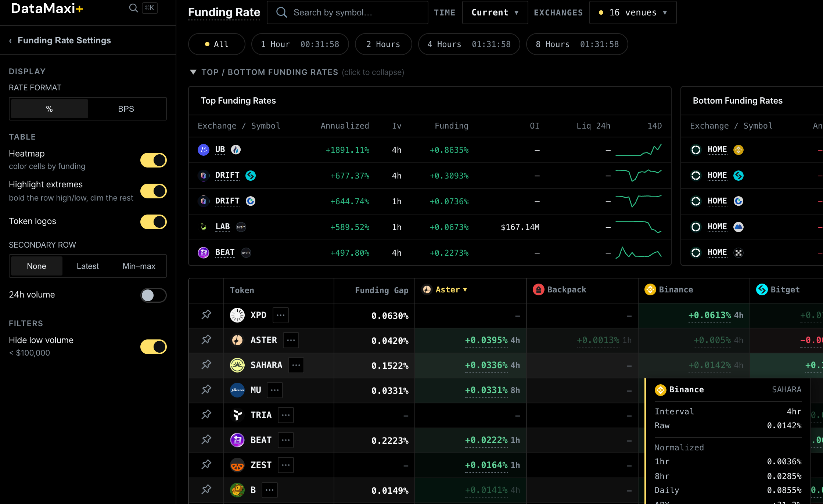
Task: Click BEAT 14D sparkline chart
Action: pyautogui.click(x=639, y=253)
